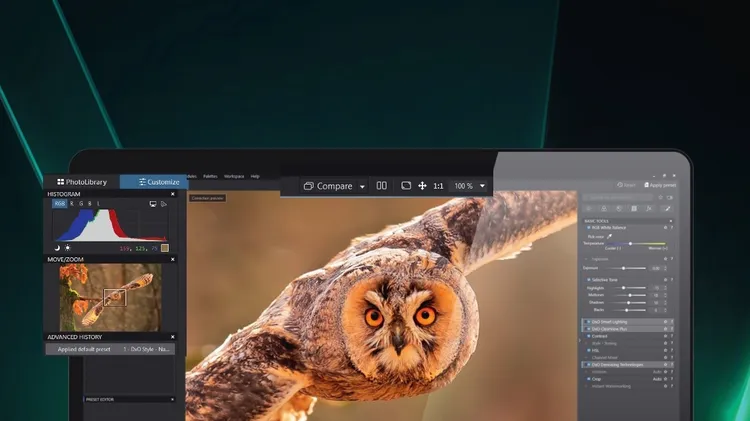Click the fit-to-screen icon in zoom toolbar

[x=406, y=186]
